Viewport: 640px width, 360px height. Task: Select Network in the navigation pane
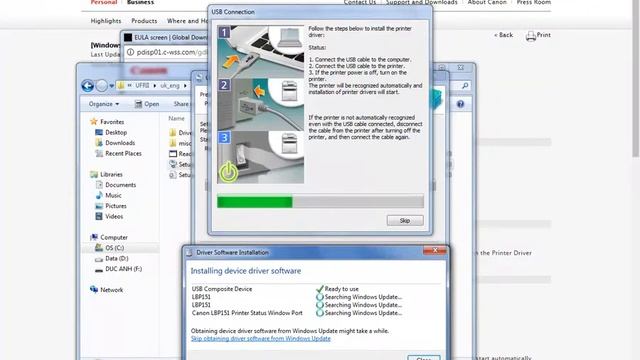click(x=107, y=290)
